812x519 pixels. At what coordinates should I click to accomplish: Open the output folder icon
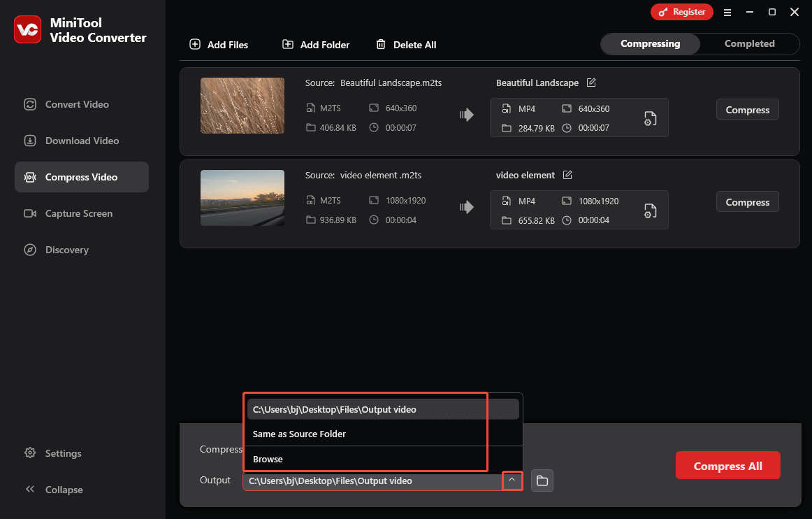[x=542, y=481]
